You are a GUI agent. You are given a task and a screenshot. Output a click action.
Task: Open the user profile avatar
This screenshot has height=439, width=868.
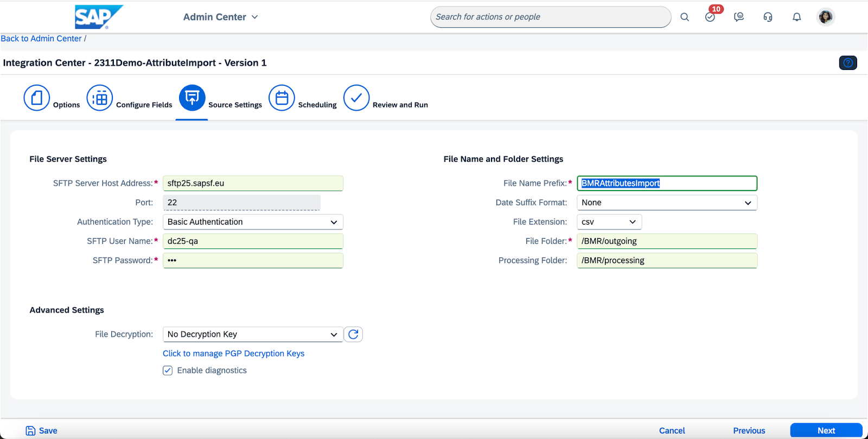tap(826, 17)
